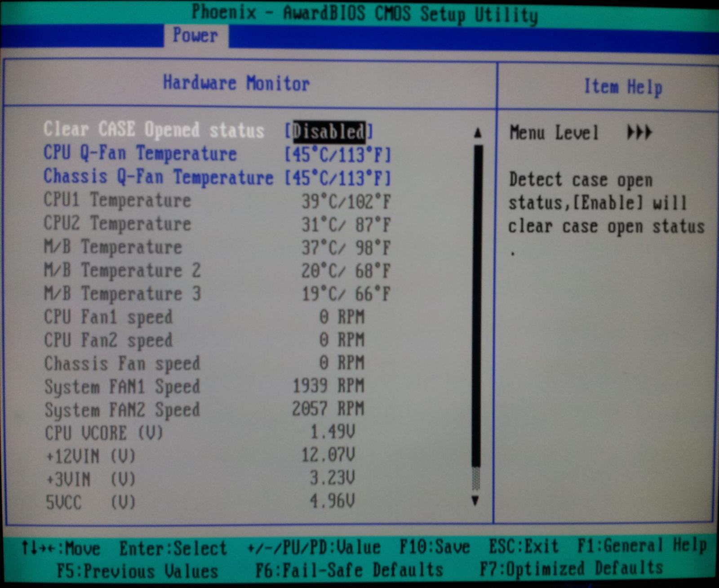Click the 5VCC (V) label
This screenshot has height=588, width=719.
(90, 503)
